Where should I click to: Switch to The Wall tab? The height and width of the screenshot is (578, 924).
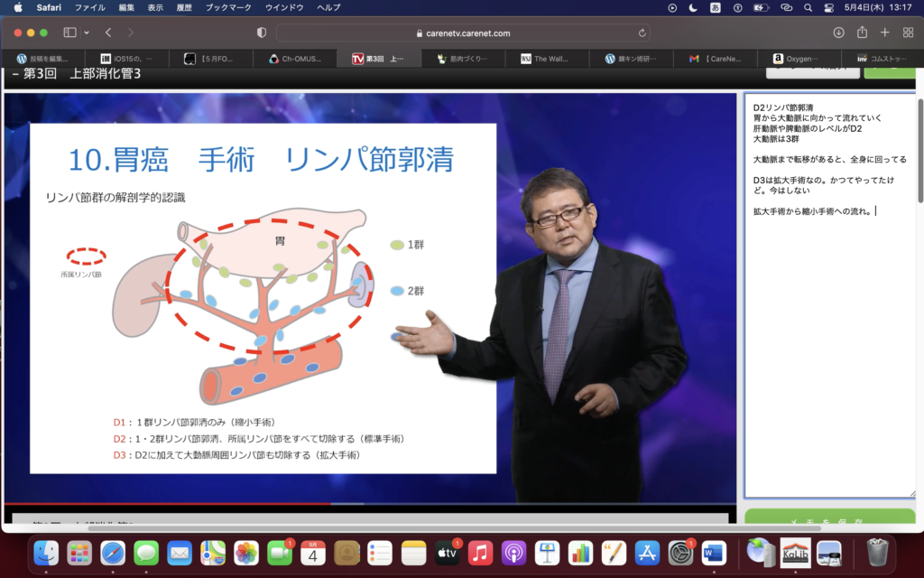tap(545, 59)
